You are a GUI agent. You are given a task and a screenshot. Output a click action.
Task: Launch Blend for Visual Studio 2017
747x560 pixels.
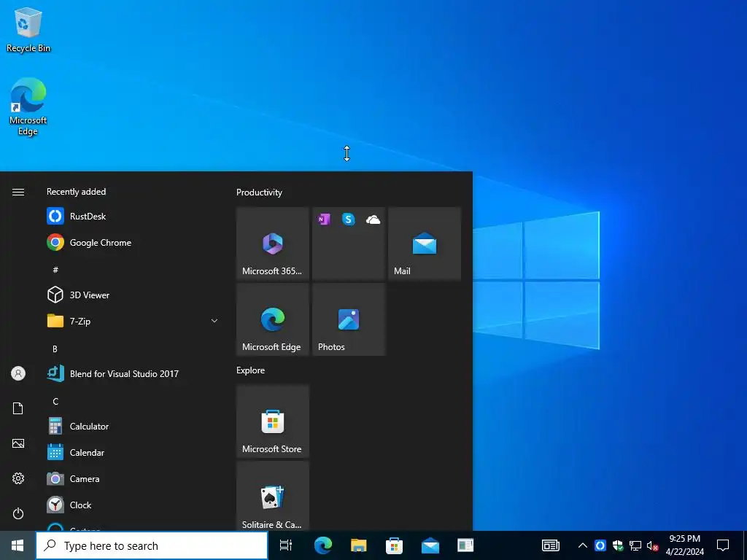click(x=133, y=374)
